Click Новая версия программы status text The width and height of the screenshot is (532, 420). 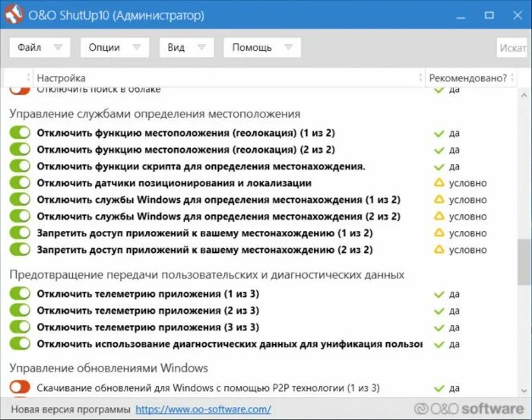click(x=71, y=409)
